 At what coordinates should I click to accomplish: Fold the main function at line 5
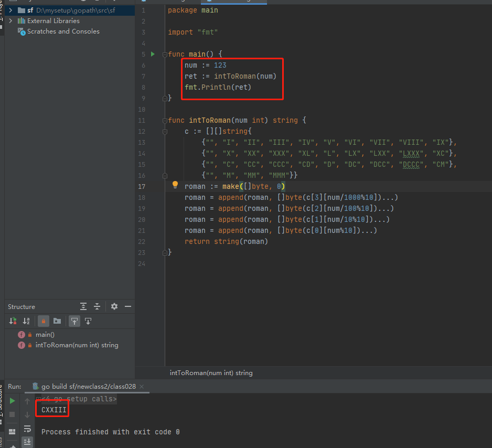(x=165, y=55)
